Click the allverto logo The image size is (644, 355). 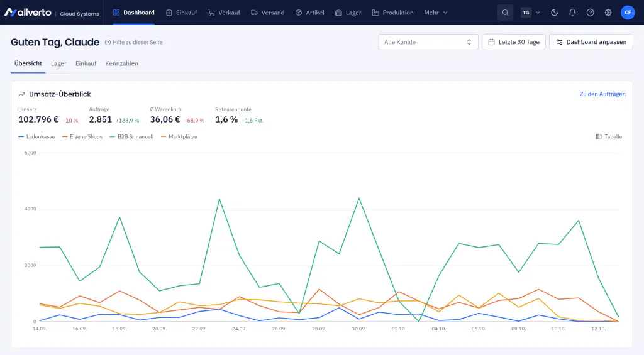(28, 13)
